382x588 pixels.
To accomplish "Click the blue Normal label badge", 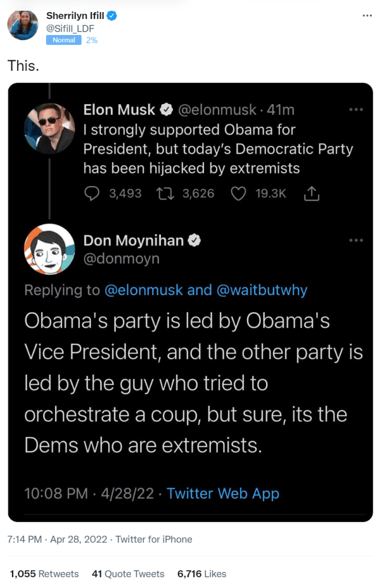I will [x=64, y=40].
